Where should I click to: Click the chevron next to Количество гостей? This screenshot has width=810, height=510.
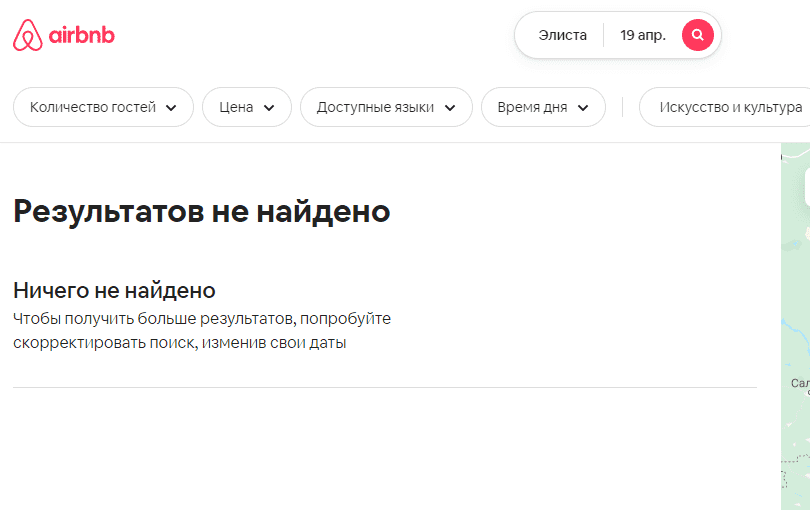(x=171, y=108)
